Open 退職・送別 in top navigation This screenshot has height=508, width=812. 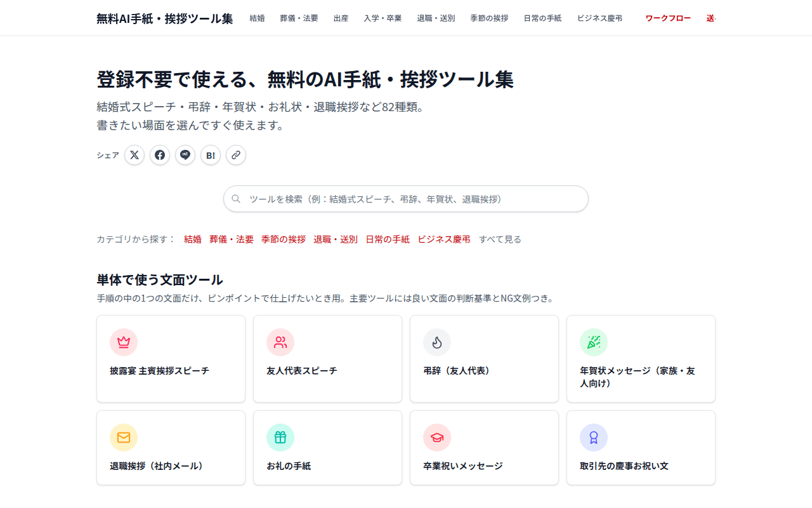[x=436, y=18]
